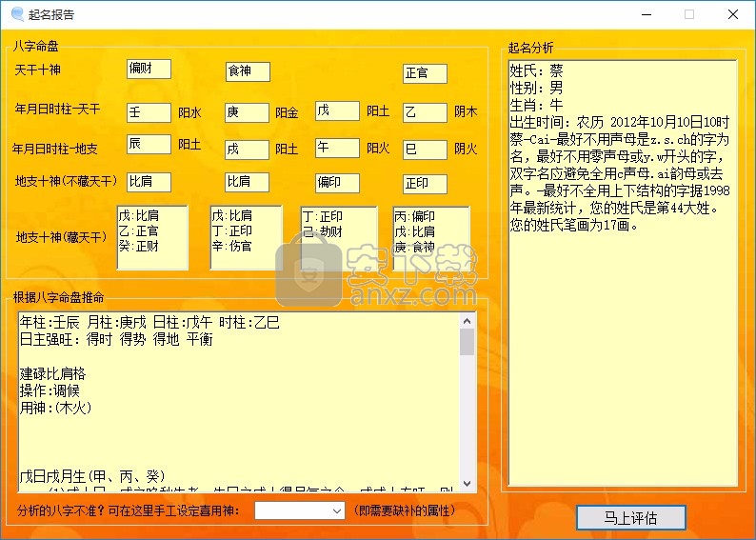This screenshot has height=540, width=756.
Task: Minimize the 起名报告 window
Action: [x=647, y=14]
